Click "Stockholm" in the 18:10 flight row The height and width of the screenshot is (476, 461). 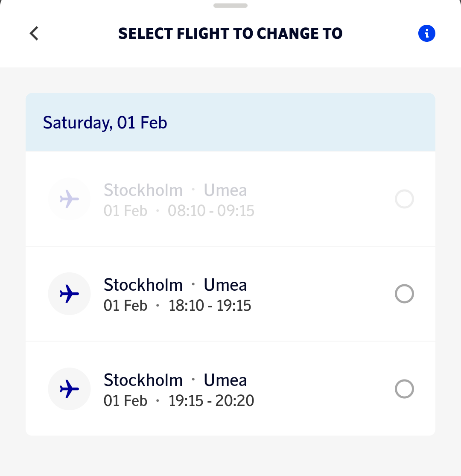(x=143, y=285)
